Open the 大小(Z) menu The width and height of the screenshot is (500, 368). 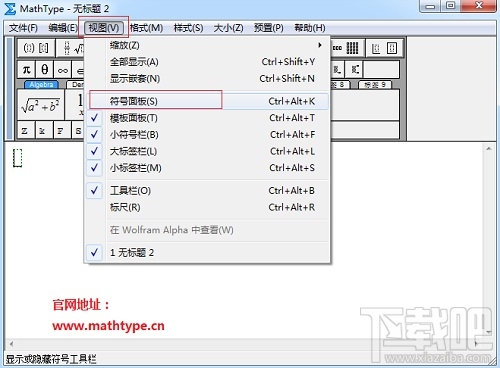pyautogui.click(x=228, y=28)
